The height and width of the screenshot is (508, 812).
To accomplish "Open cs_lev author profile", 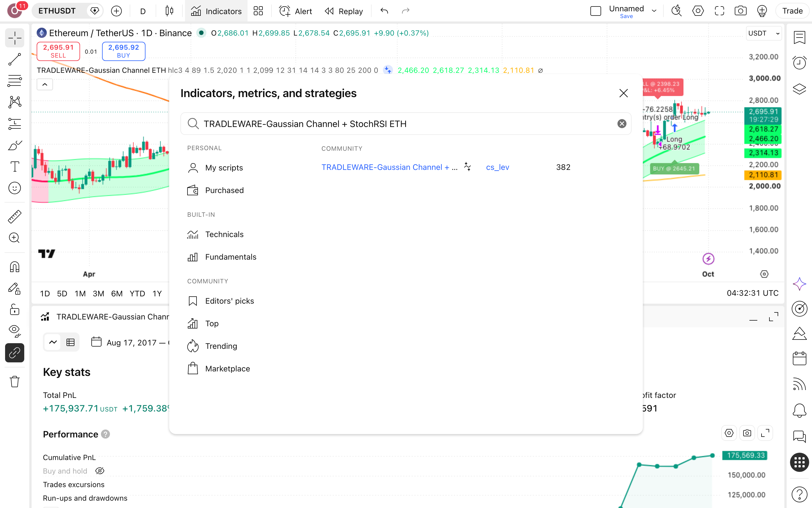I will (x=497, y=167).
